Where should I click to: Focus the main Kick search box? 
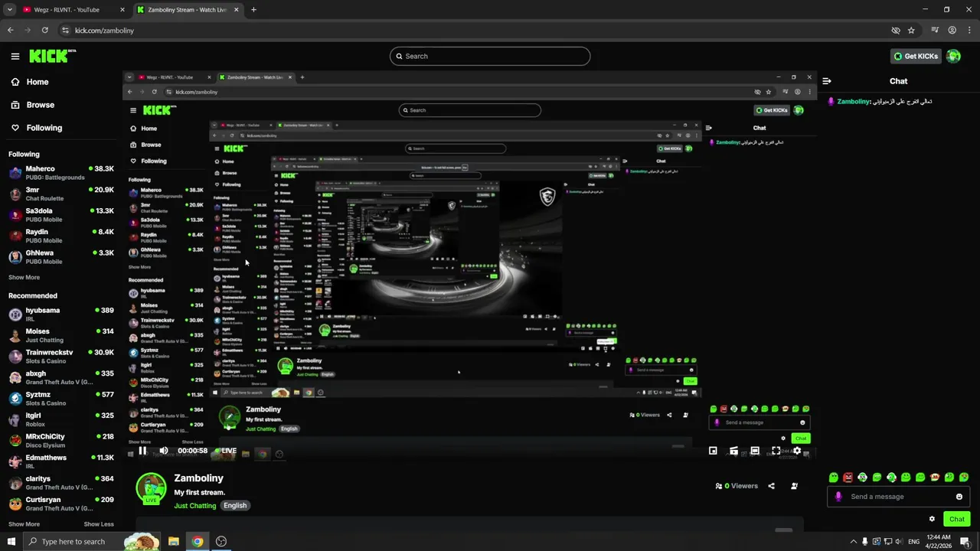490,56
